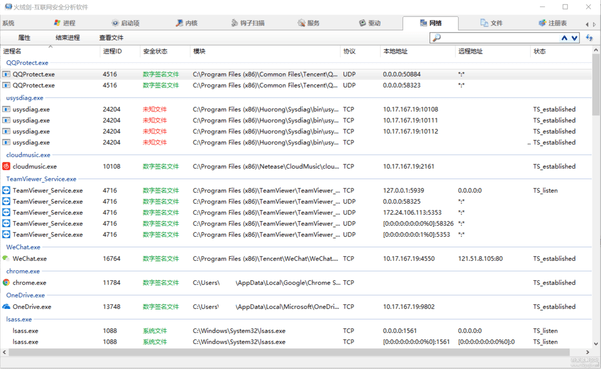Click the horizontal scrollbar thumb
Viewport: 601px width, 369px height.
click(289, 352)
